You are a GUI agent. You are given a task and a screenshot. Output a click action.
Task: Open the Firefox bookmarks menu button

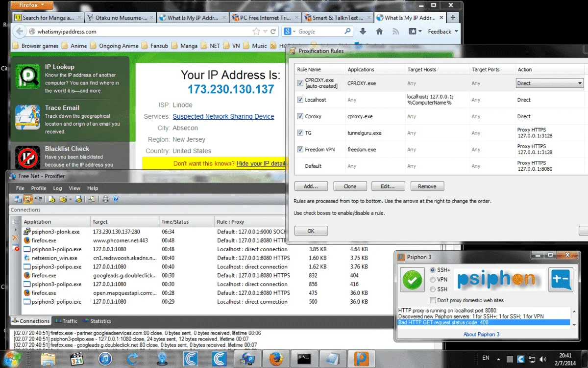[415, 31]
